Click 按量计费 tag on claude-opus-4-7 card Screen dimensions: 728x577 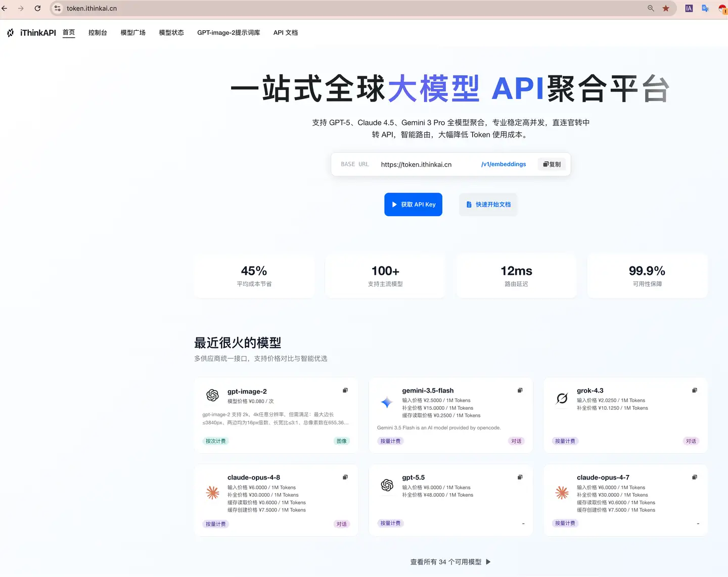(x=565, y=523)
